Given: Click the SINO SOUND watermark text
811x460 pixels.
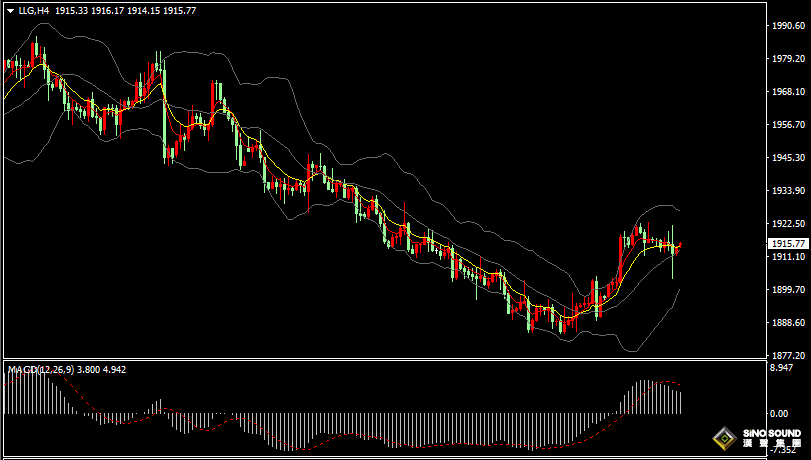Looking at the screenshot, I should click(x=770, y=433).
